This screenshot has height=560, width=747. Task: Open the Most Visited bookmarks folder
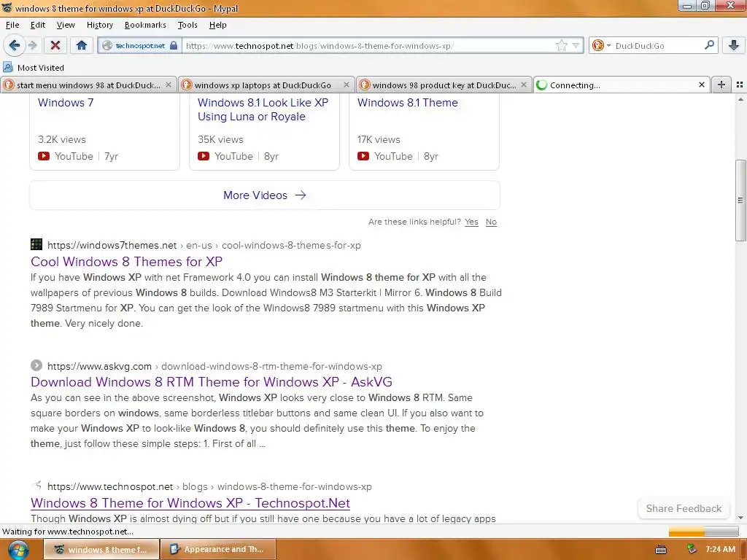click(x=34, y=68)
